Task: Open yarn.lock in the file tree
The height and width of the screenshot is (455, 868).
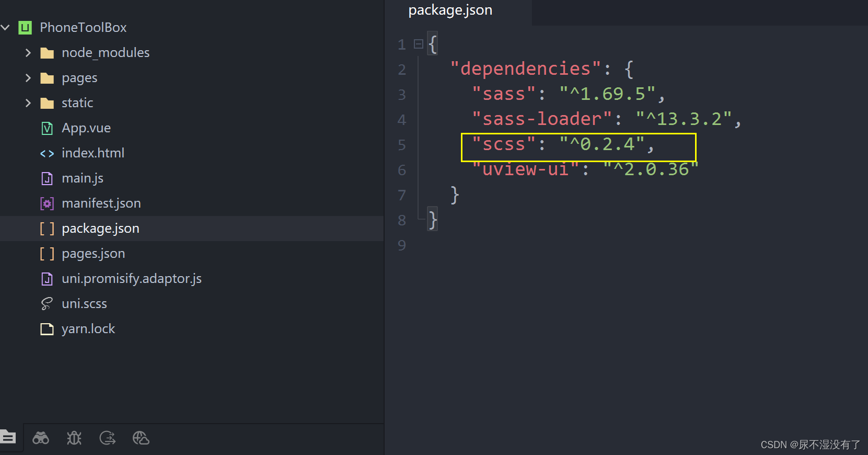Action: click(x=88, y=329)
